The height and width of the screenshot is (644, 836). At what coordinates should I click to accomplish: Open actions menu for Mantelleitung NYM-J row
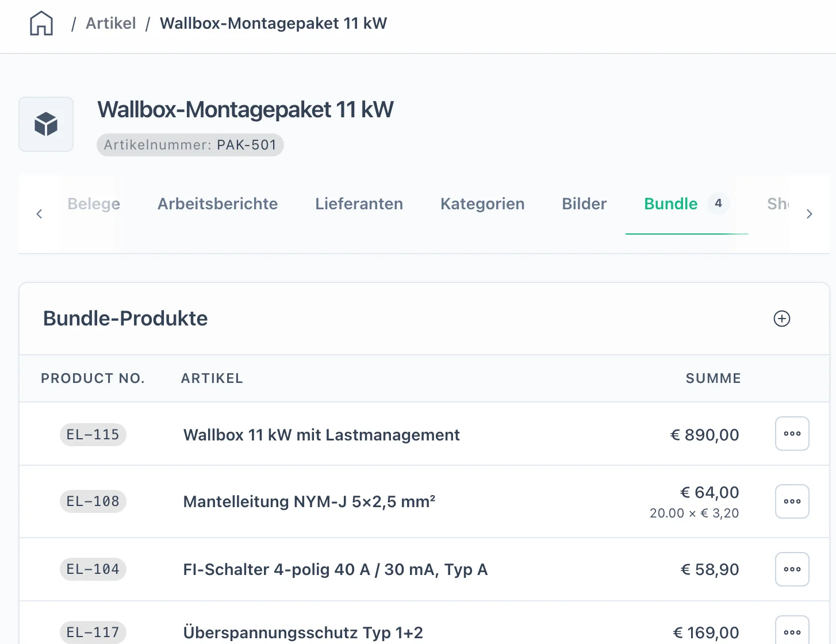coord(792,501)
